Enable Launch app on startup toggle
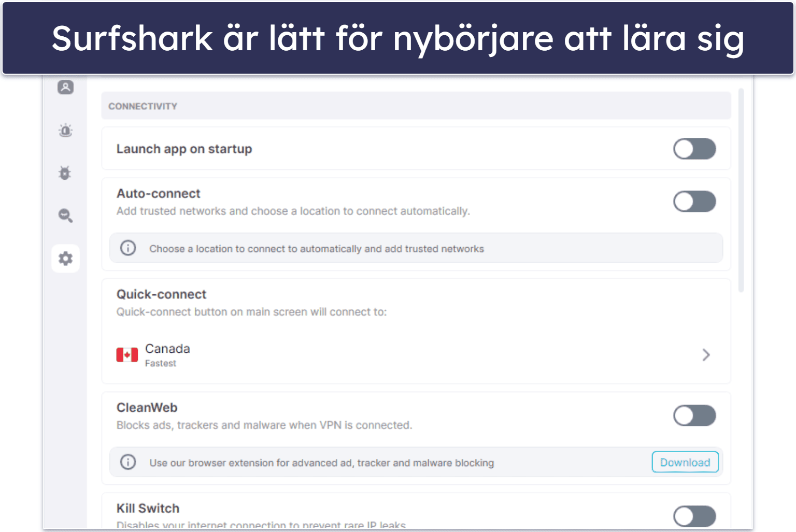The width and height of the screenshot is (796, 532). 694,149
